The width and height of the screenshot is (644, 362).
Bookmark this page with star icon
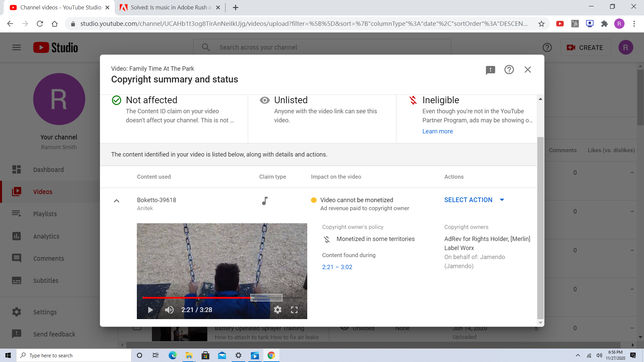click(x=541, y=24)
